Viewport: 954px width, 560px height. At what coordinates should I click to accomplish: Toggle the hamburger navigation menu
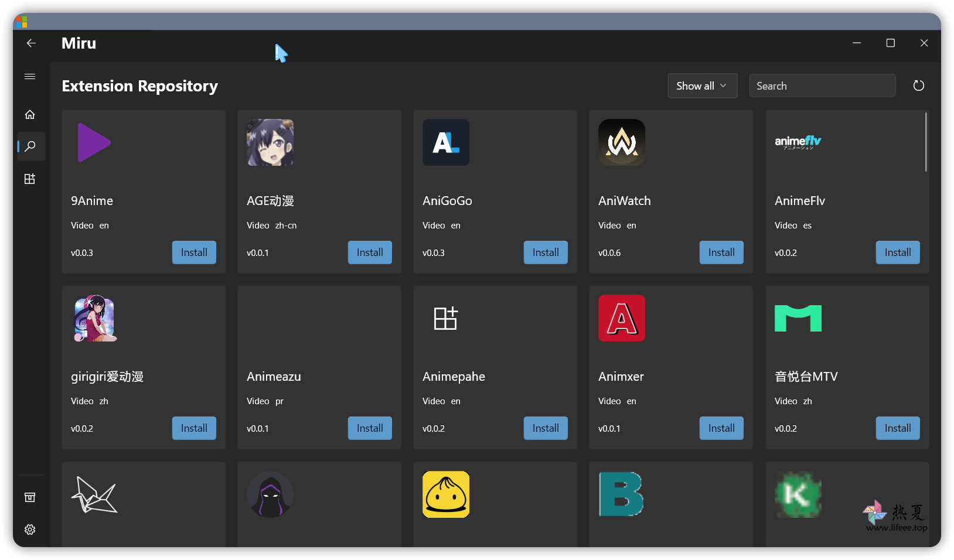point(30,77)
